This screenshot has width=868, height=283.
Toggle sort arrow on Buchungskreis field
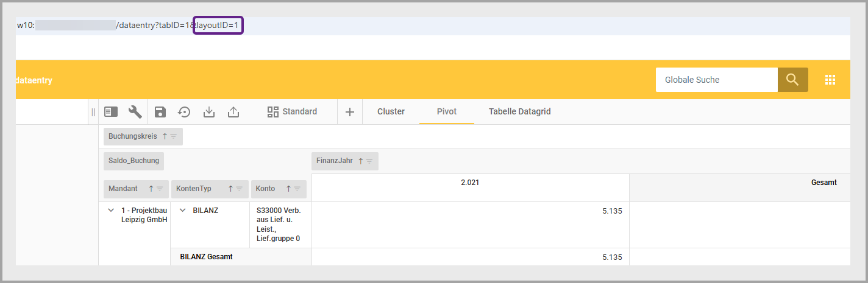pyautogui.click(x=165, y=137)
